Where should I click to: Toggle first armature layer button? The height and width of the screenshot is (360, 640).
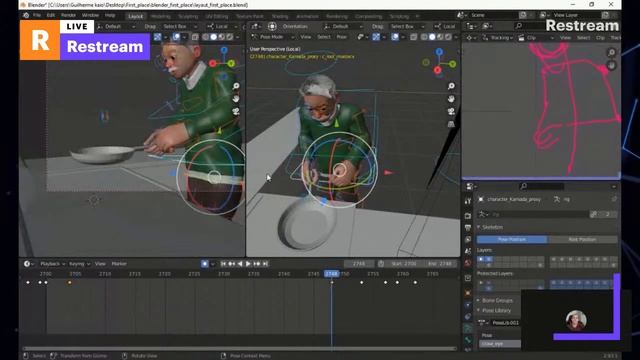(x=480, y=259)
